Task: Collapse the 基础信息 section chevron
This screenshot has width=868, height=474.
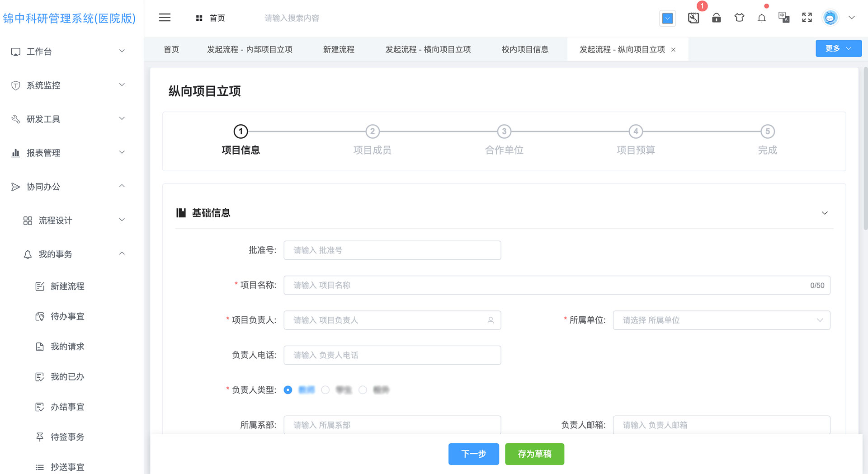Action: [x=825, y=213]
